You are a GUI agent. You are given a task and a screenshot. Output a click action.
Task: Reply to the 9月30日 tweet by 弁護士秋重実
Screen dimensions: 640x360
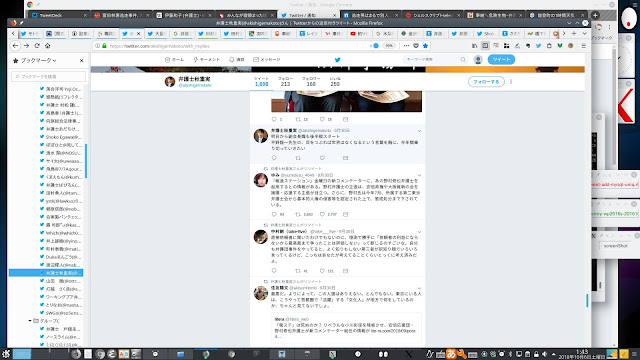[x=274, y=158]
